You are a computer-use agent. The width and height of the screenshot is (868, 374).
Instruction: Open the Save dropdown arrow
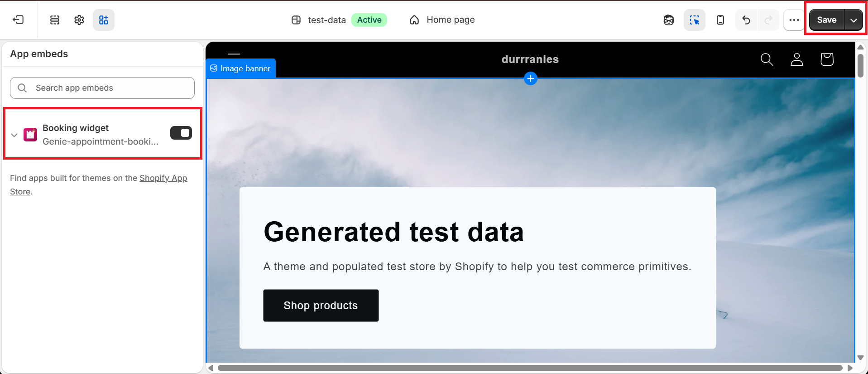[x=854, y=20]
